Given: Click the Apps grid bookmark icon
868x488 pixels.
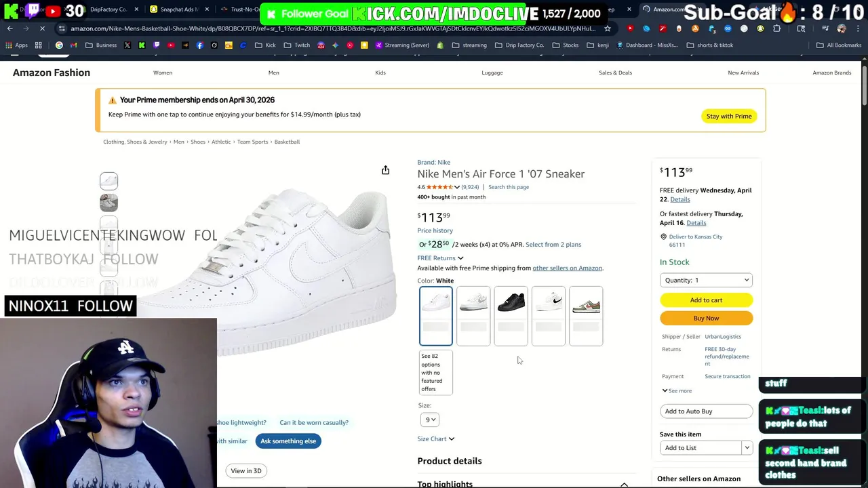Looking at the screenshot, I should tap(38, 45).
